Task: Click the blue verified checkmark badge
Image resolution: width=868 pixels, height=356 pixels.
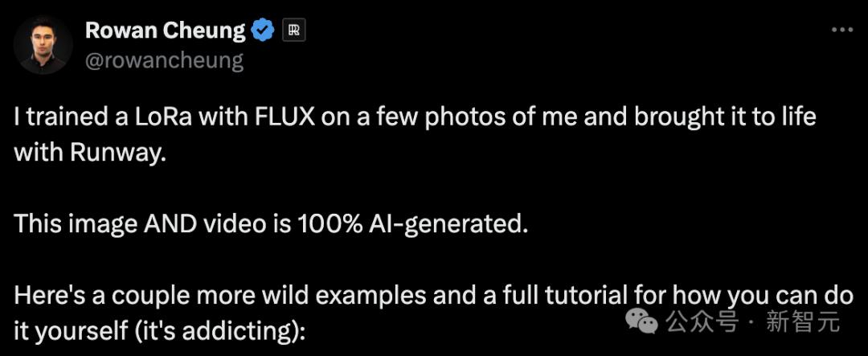Action: [x=263, y=31]
